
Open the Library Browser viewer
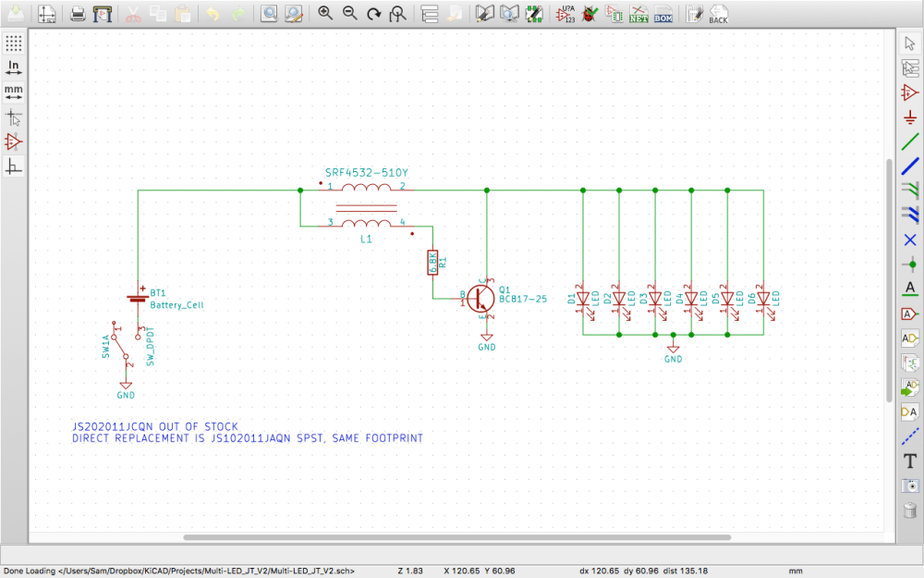tap(509, 14)
